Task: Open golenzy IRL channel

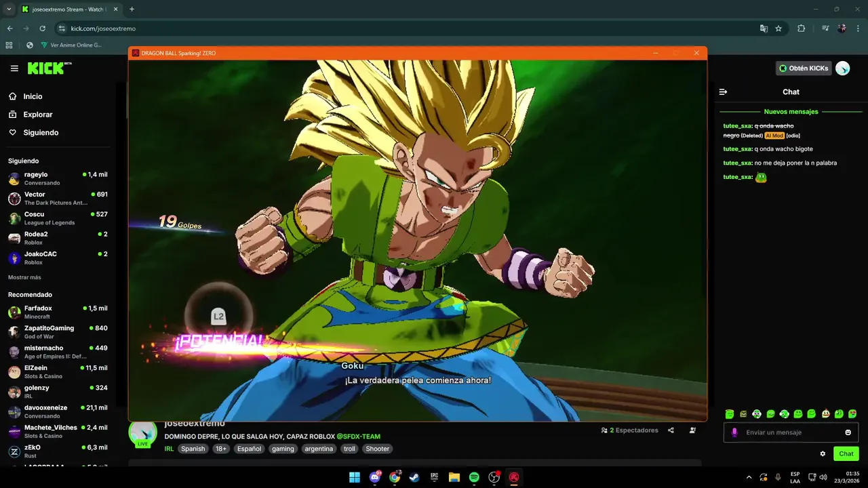Action: (x=58, y=391)
